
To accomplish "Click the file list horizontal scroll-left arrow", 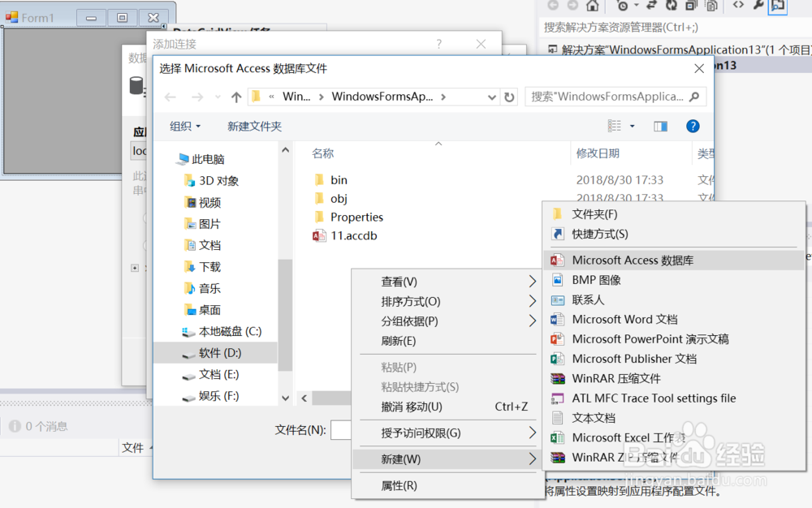I will click(x=304, y=398).
